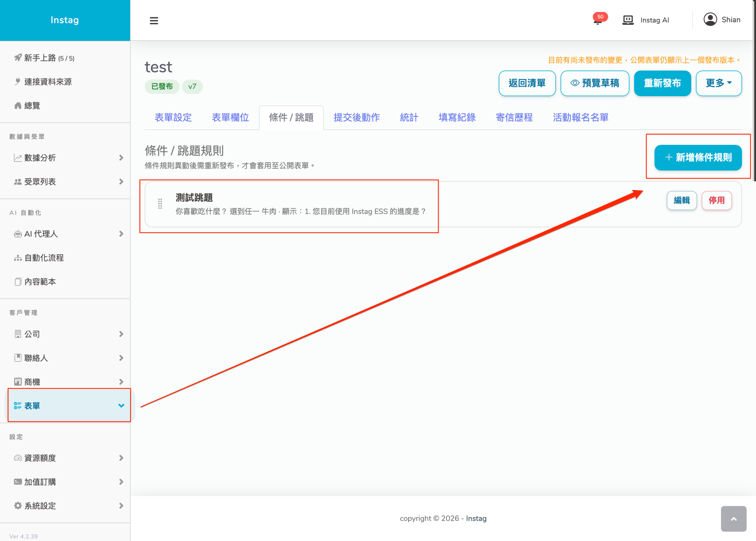Open the Shian user avatar icon
This screenshot has height=541, width=756.
tap(710, 20)
